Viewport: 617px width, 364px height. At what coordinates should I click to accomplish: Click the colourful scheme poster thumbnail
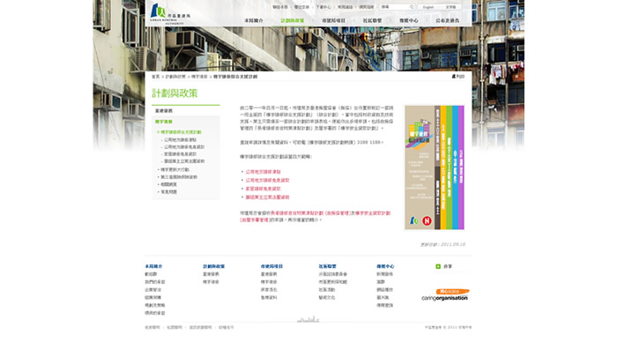click(x=434, y=167)
